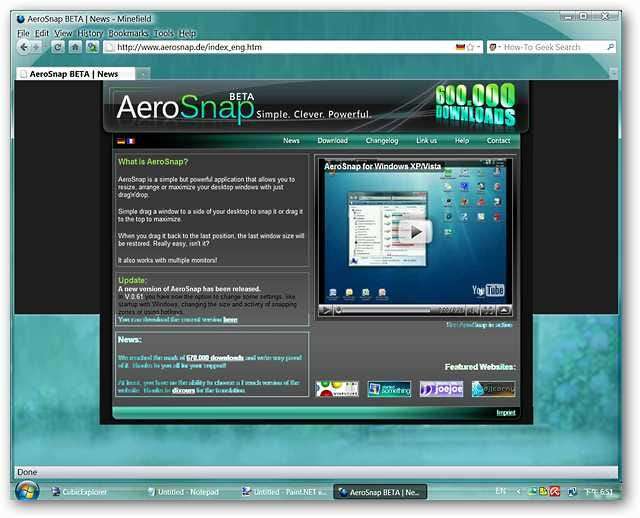Click AeroSnap in action link below video
The image size is (640, 518).
(x=479, y=325)
